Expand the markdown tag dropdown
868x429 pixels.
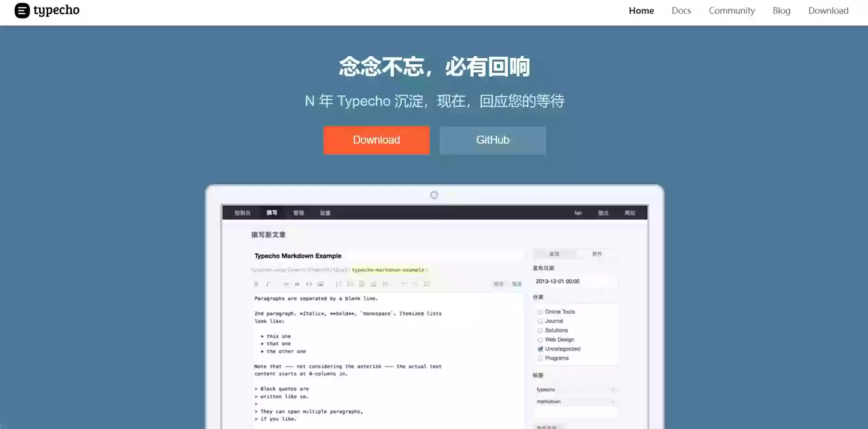[x=613, y=401]
